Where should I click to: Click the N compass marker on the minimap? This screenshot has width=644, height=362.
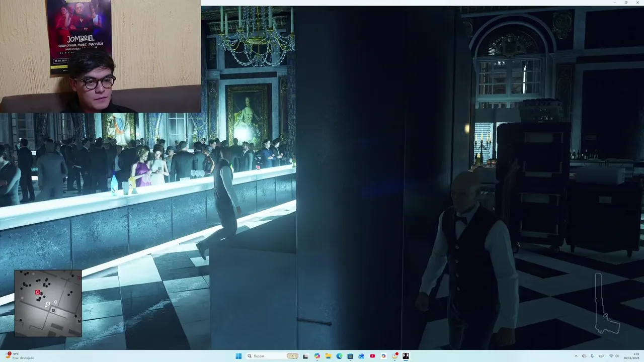pyautogui.click(x=79, y=321)
